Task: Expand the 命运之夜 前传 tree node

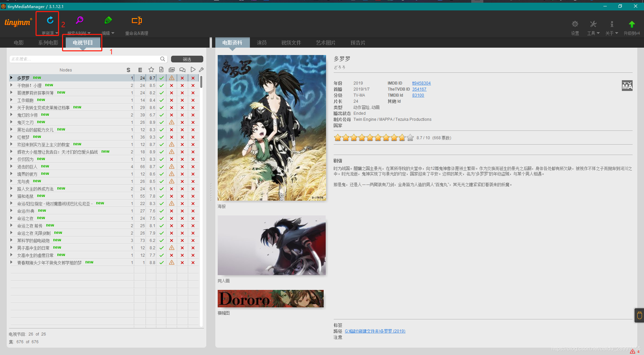Action: click(11, 225)
